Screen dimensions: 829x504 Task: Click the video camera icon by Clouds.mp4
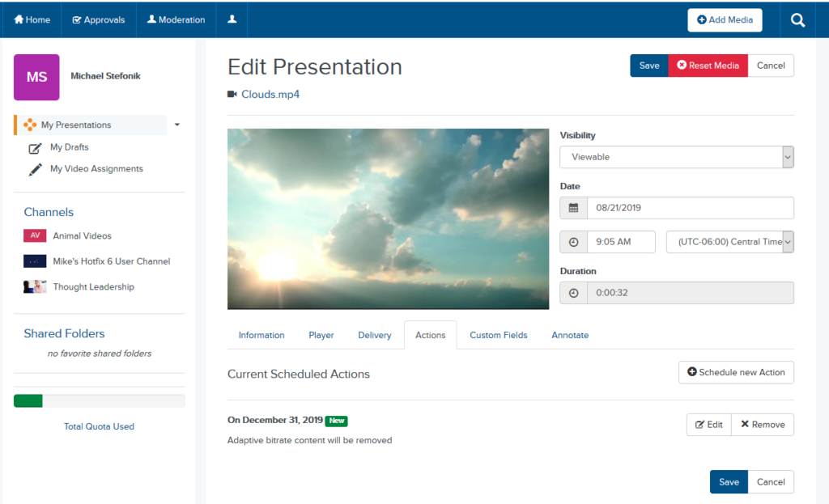pos(232,94)
